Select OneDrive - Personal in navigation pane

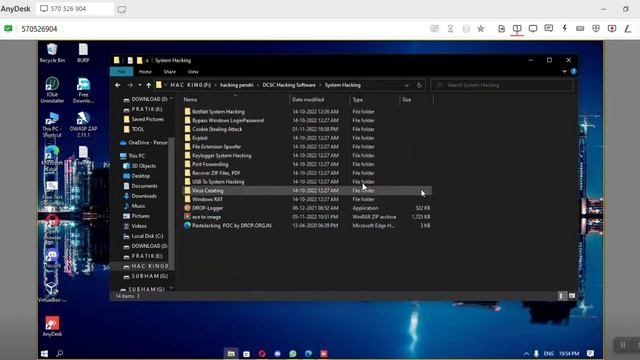pyautogui.click(x=143, y=142)
